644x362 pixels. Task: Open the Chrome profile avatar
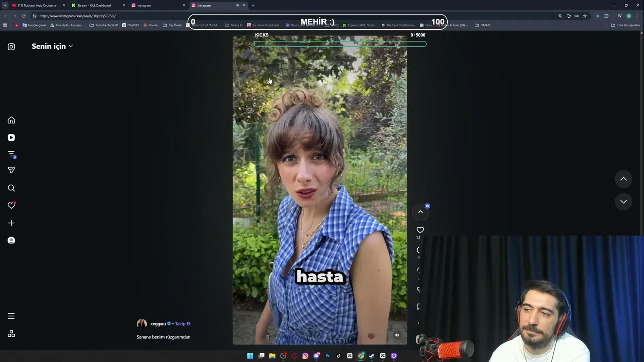pos(629,16)
